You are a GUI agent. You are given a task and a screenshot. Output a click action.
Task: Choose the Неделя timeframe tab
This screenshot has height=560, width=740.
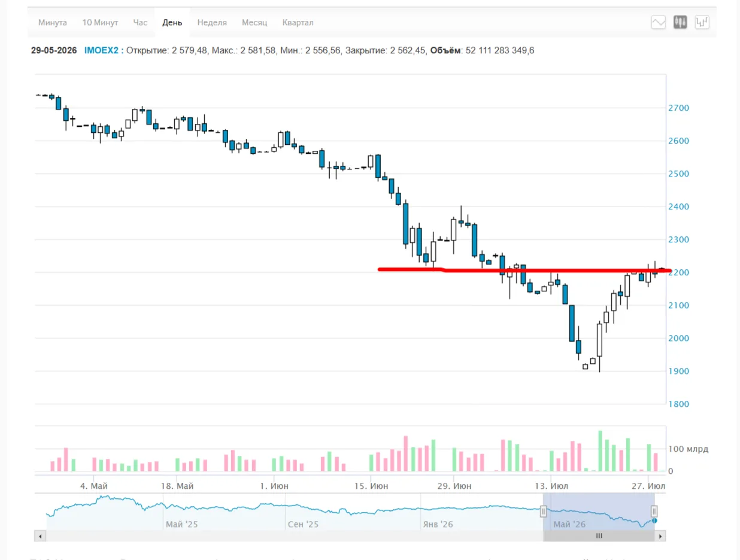tap(212, 23)
